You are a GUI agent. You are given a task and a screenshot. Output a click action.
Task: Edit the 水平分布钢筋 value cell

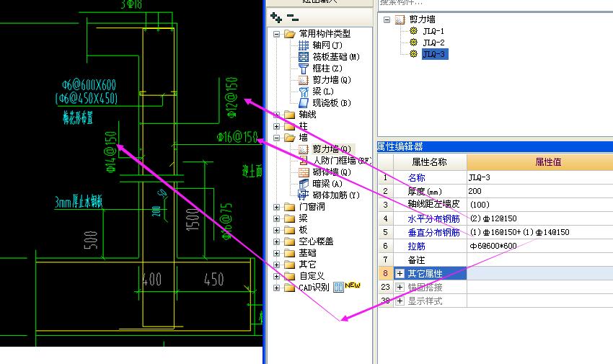(x=540, y=218)
